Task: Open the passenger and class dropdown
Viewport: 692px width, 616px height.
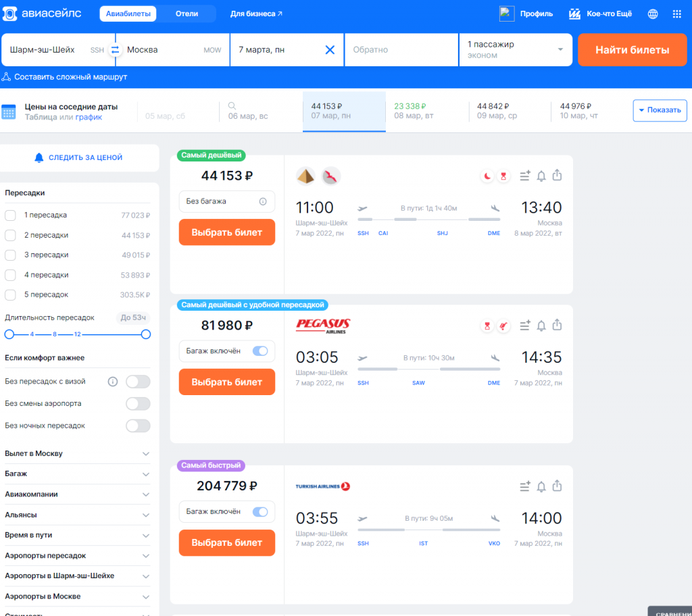Action: pos(516,50)
